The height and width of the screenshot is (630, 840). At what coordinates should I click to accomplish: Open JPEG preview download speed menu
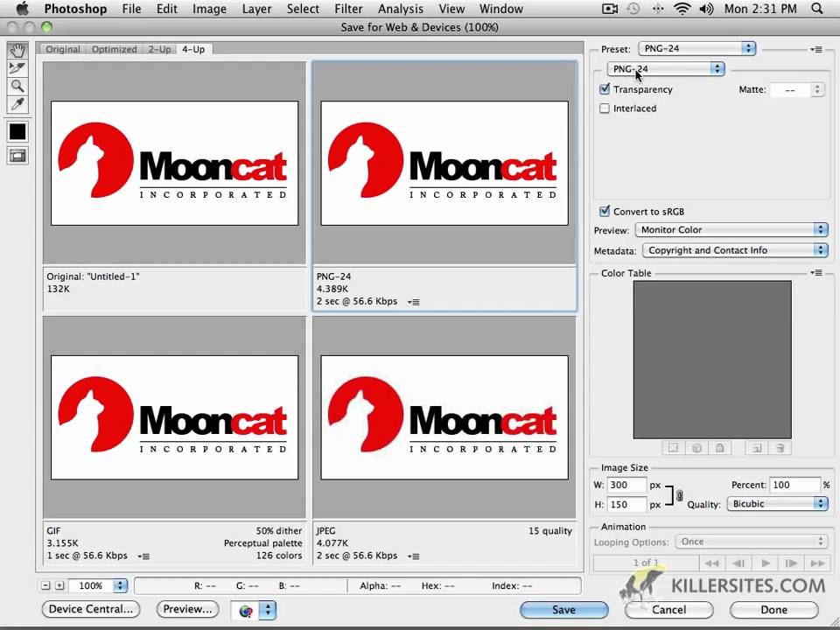413,556
